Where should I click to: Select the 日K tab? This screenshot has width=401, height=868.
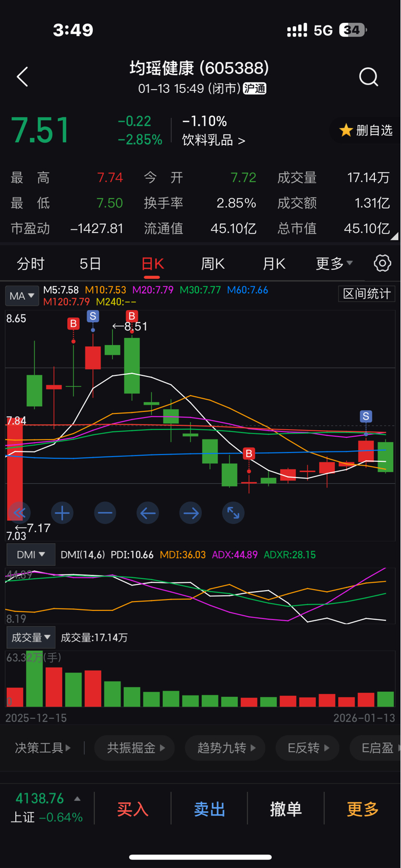pos(152,264)
